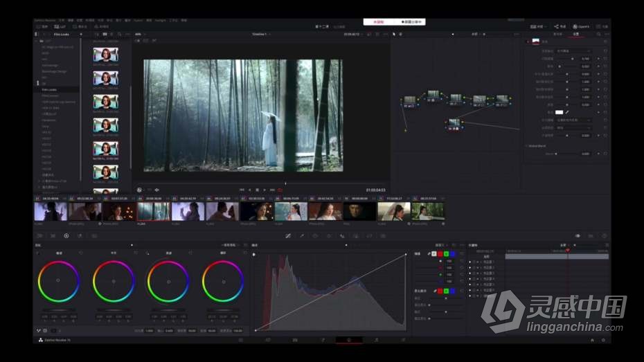Open the OpenFX panel button
Screen dimensions: 644x362
[x=581, y=27]
